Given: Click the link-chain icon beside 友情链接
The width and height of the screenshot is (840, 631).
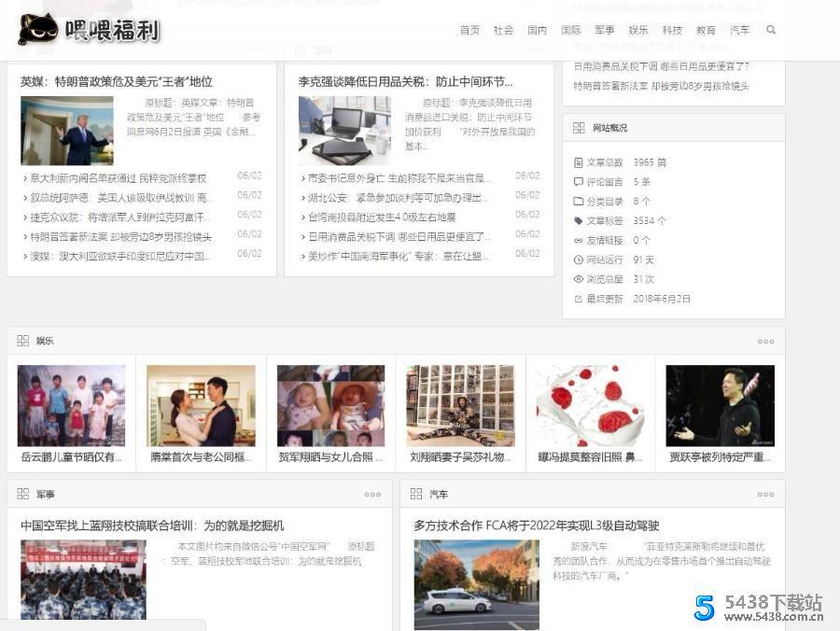Looking at the screenshot, I should 579,239.
